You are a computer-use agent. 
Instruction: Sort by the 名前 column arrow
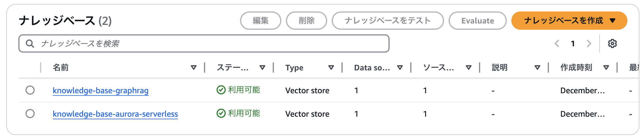(194, 67)
